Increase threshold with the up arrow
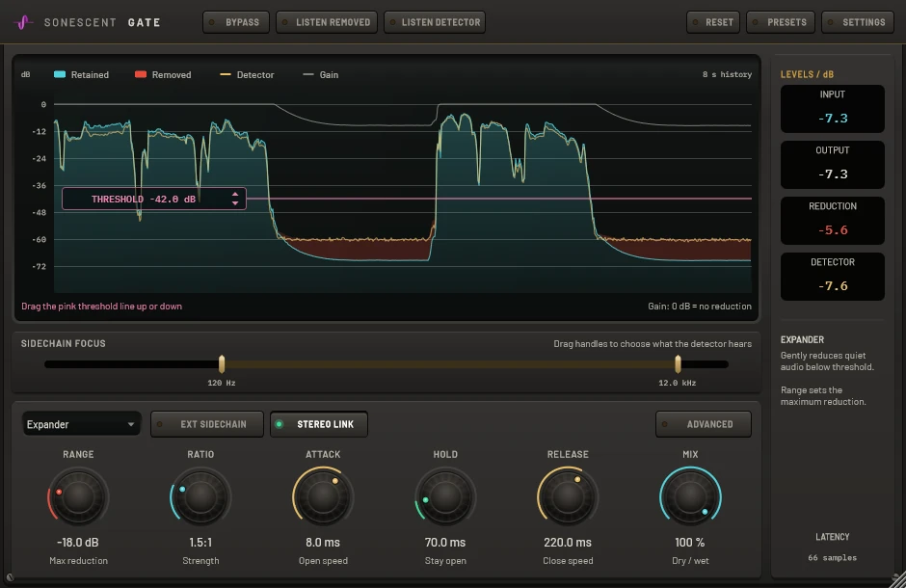Screen dimensions: 906x588 [x=235, y=195]
